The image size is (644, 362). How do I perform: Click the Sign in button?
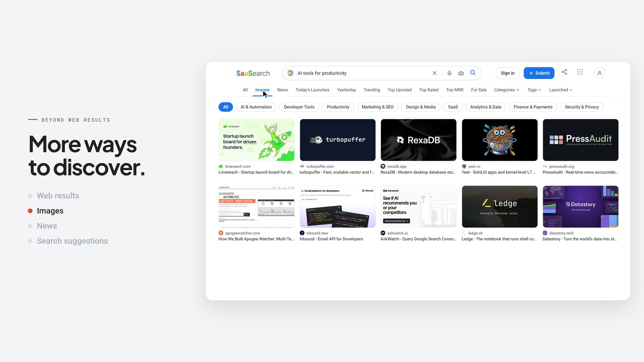coord(508,73)
